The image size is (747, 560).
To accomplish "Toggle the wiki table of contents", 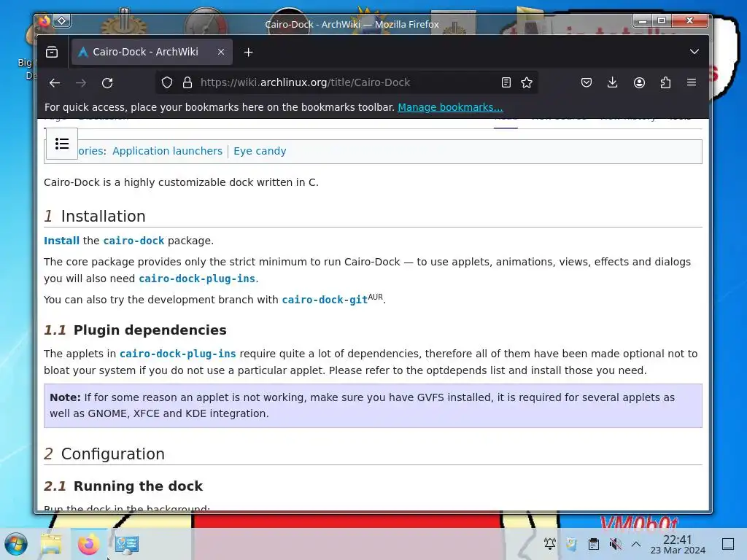I will pyautogui.click(x=62, y=144).
